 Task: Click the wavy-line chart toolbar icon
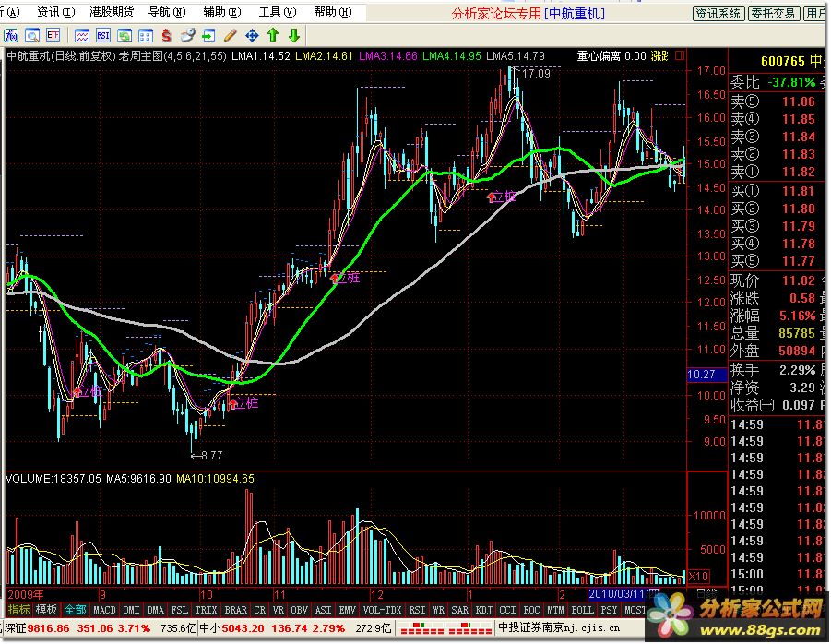(x=81, y=35)
